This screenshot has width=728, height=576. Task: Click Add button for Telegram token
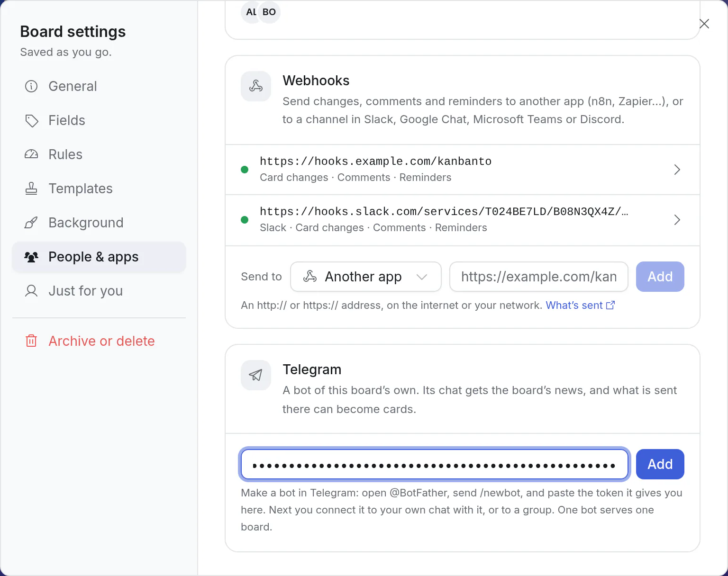[660, 464]
